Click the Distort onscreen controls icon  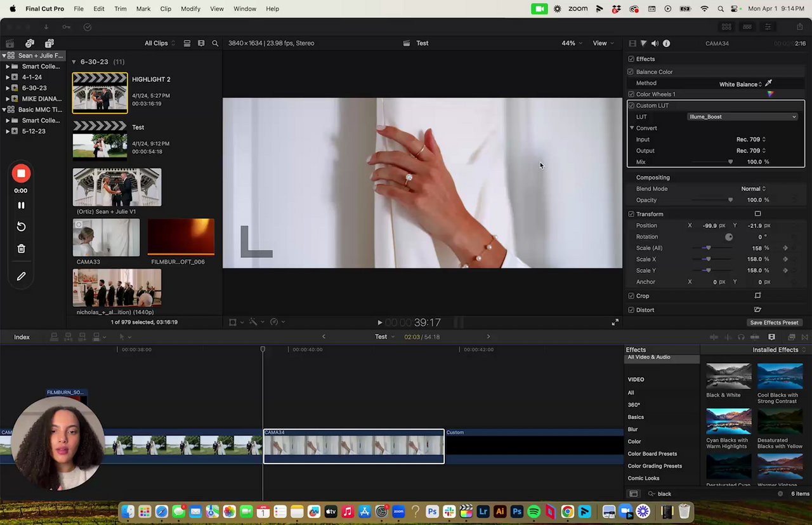(x=757, y=310)
